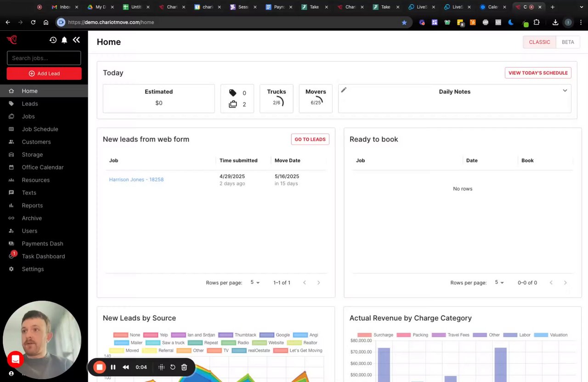Image resolution: width=588 pixels, height=382 pixels.
Task: Collapse the sidebar with double chevron icon
Action: (x=76, y=40)
